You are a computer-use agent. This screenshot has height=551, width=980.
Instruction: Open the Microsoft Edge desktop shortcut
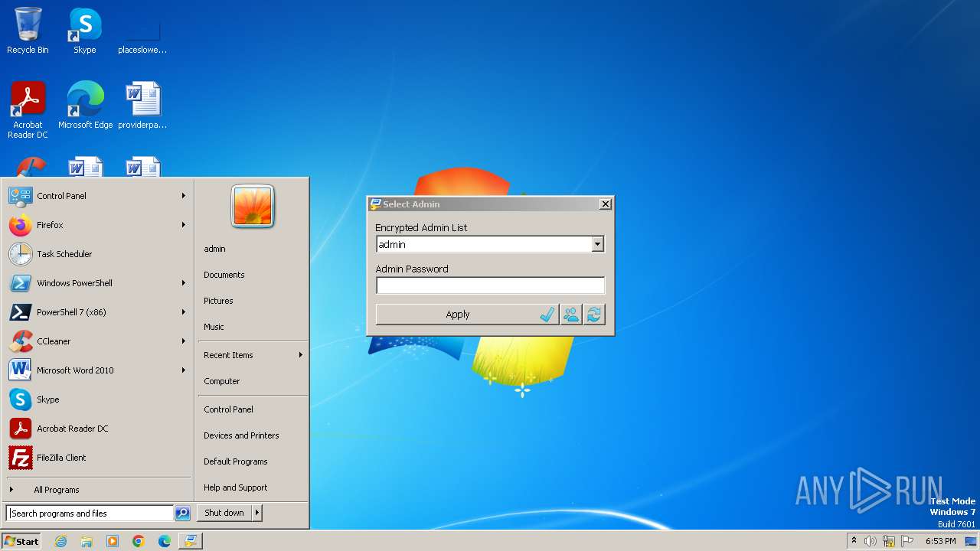click(85, 105)
